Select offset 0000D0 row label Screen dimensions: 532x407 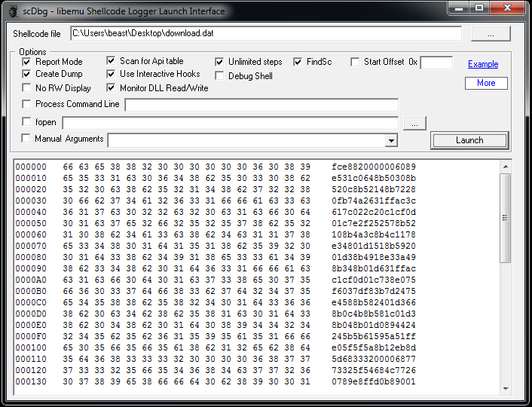(x=31, y=314)
